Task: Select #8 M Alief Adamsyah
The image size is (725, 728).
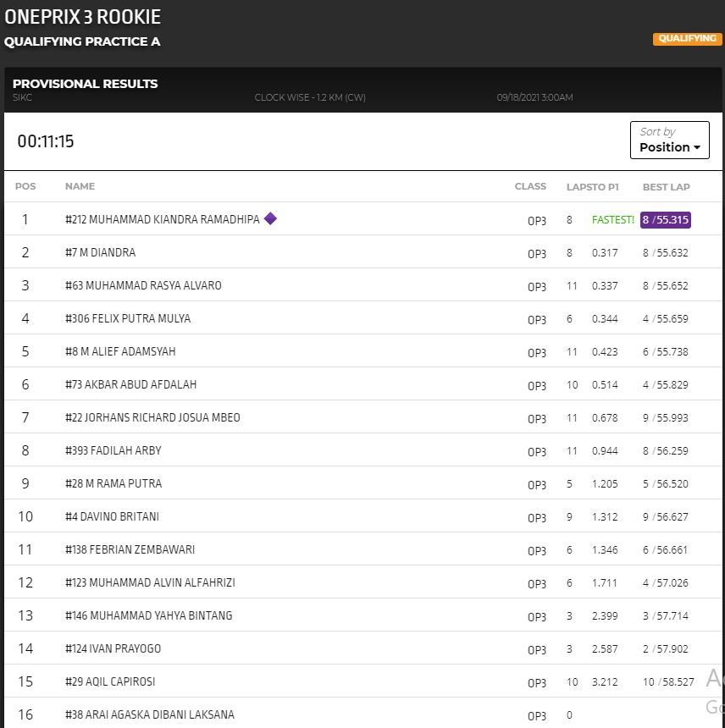Action: coord(120,351)
